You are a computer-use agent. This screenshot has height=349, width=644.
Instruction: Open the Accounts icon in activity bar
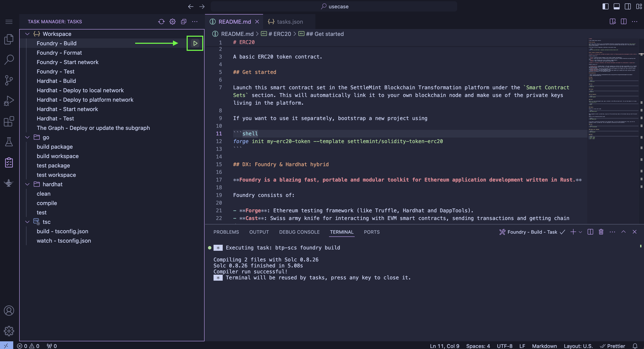click(x=9, y=311)
